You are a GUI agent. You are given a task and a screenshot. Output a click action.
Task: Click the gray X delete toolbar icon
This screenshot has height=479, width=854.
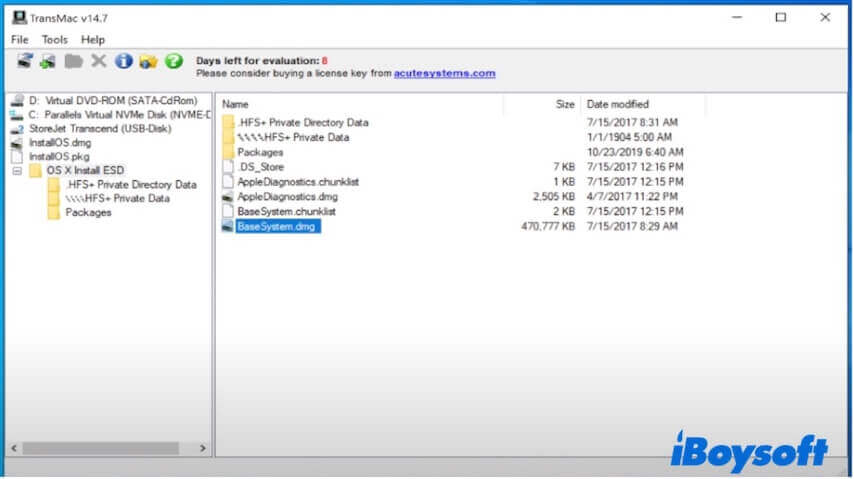click(98, 62)
